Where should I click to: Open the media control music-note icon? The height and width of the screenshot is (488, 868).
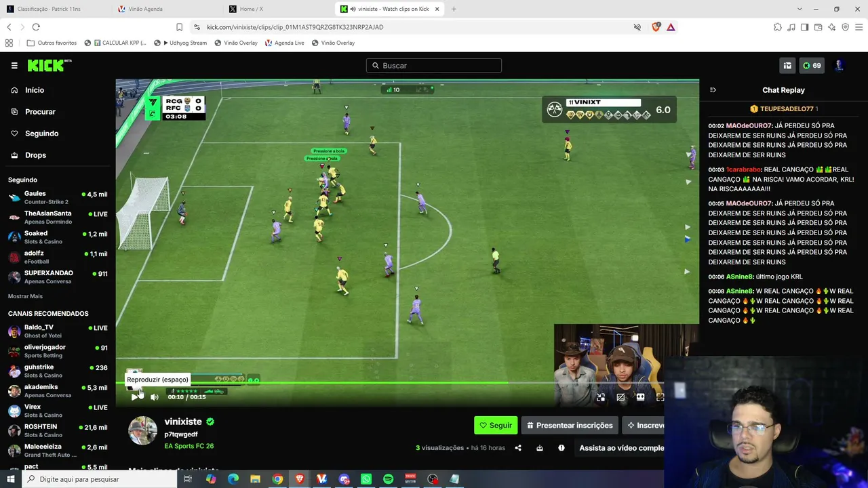click(791, 27)
